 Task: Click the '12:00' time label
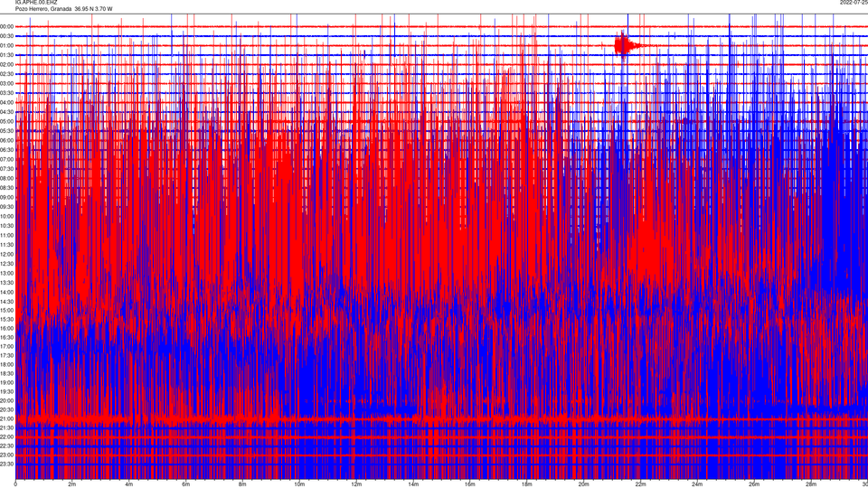[x=6, y=255]
